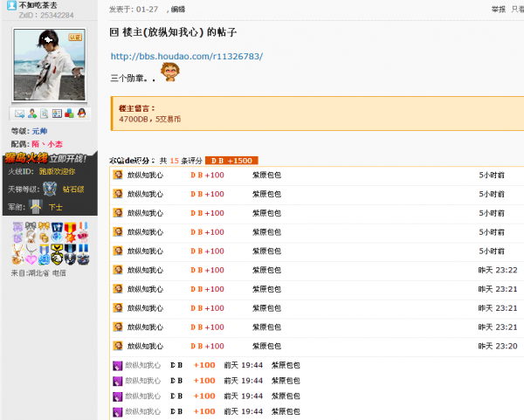Click the gold bow coins medal
524x420 pixels.
(x=44, y=232)
